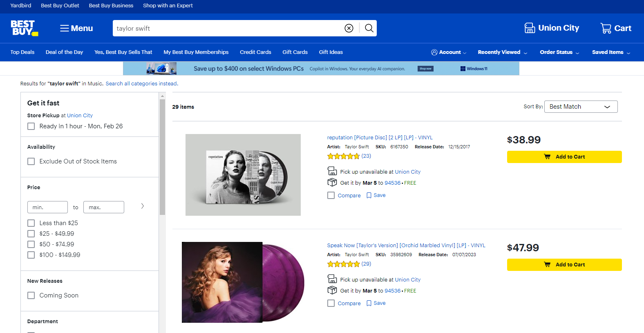Open Shop with an Expert link

point(168,6)
